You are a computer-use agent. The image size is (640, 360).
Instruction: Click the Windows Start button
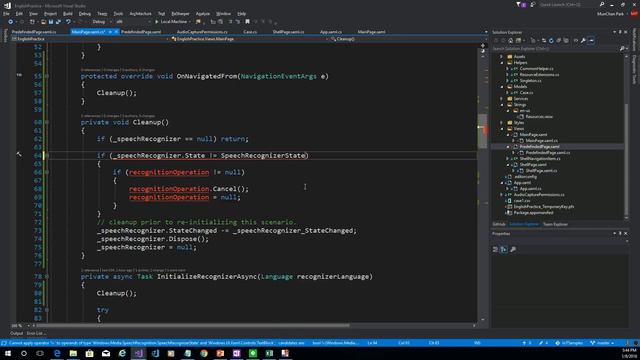pos(8,353)
